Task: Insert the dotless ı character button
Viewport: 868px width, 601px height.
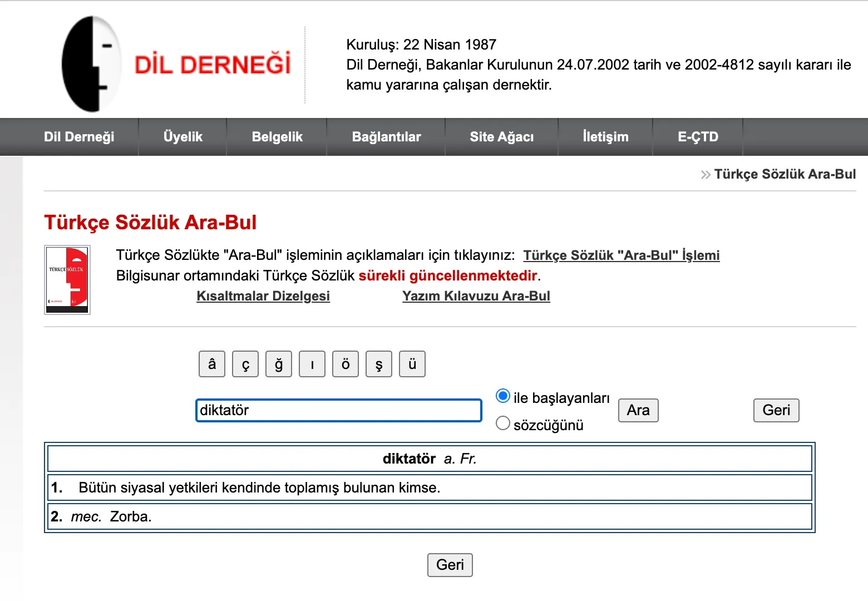Action: click(312, 364)
